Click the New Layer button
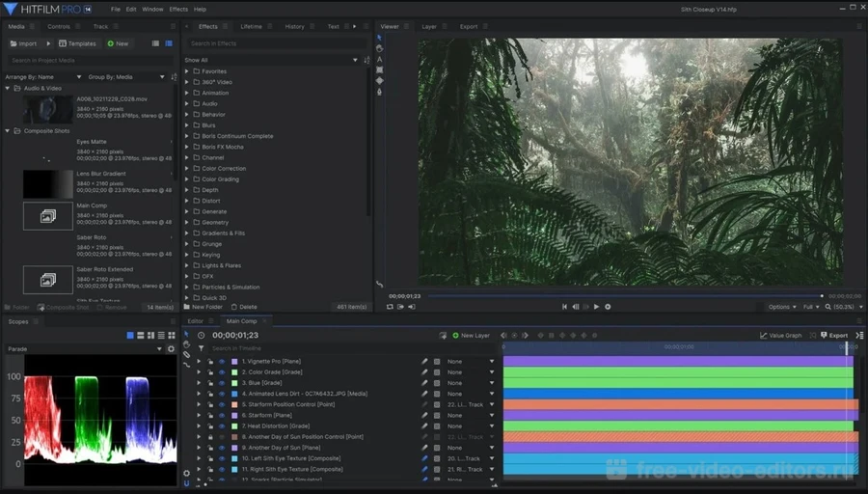The width and height of the screenshot is (868, 494). [x=470, y=335]
